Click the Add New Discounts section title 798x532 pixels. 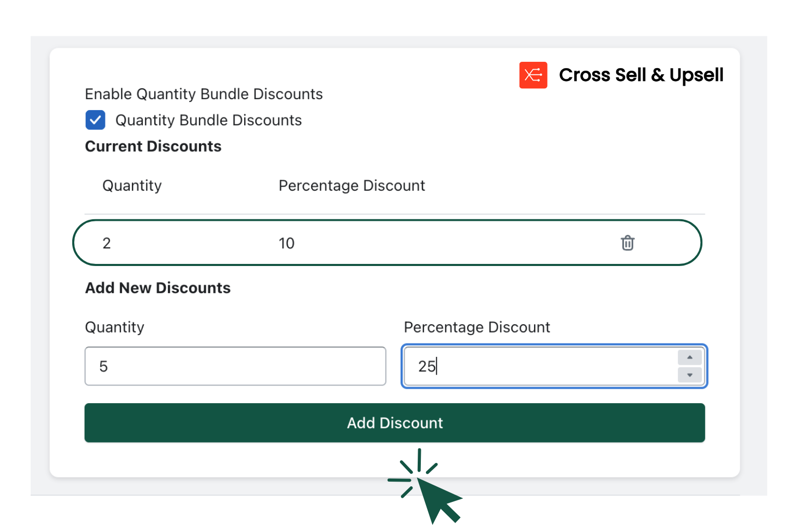click(x=157, y=288)
